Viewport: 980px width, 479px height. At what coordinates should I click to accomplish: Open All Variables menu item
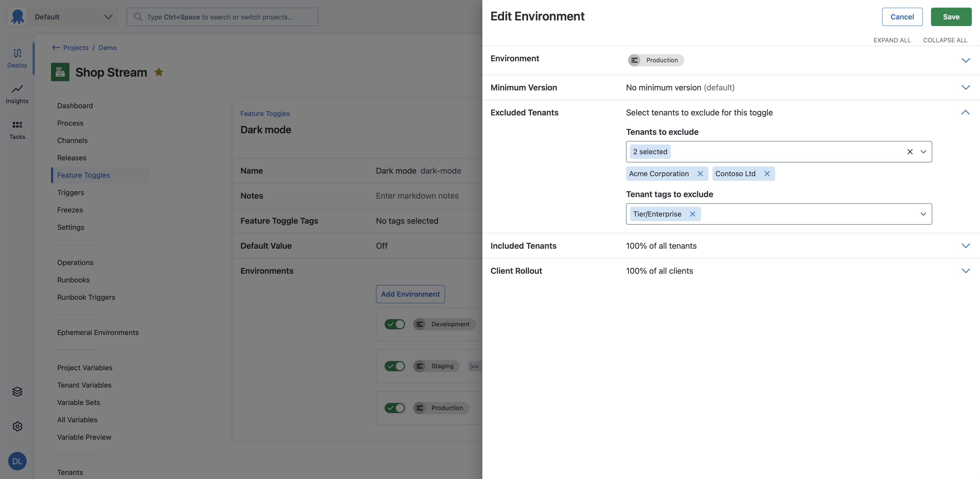[x=77, y=420]
